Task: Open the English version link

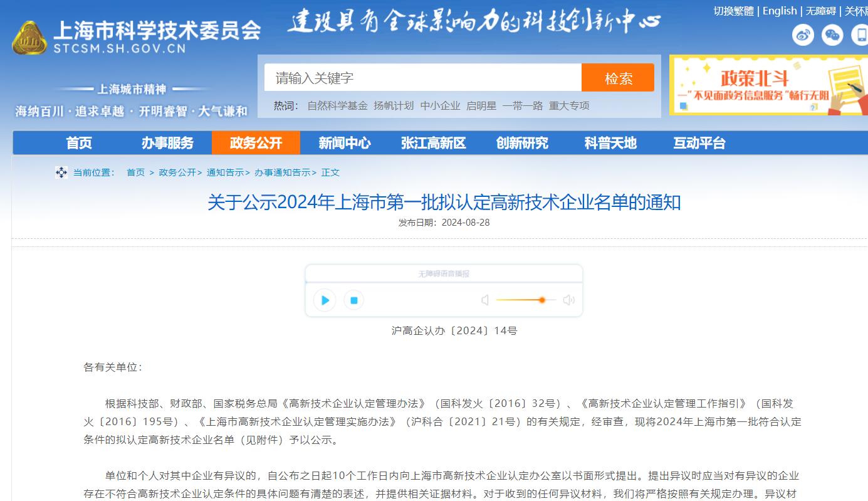Action: point(779,11)
